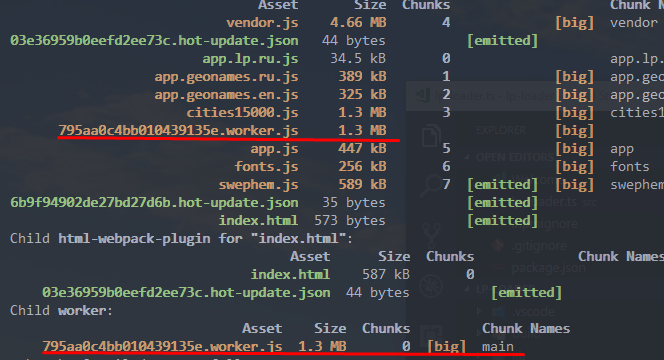Click the 587 kB size value
The image size is (664, 360).
386,274
